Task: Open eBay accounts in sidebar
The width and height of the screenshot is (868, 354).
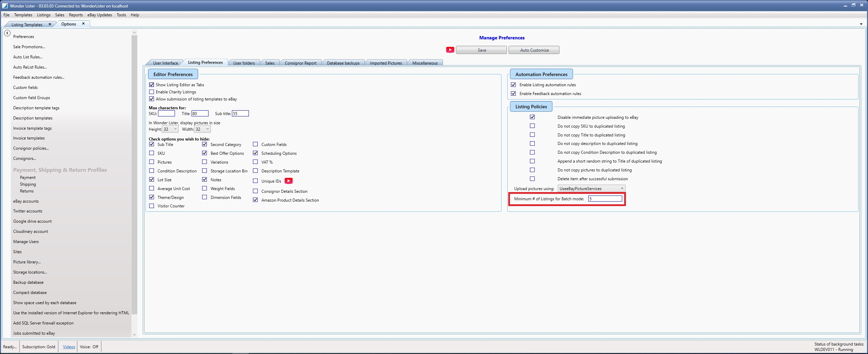Action: point(26,201)
